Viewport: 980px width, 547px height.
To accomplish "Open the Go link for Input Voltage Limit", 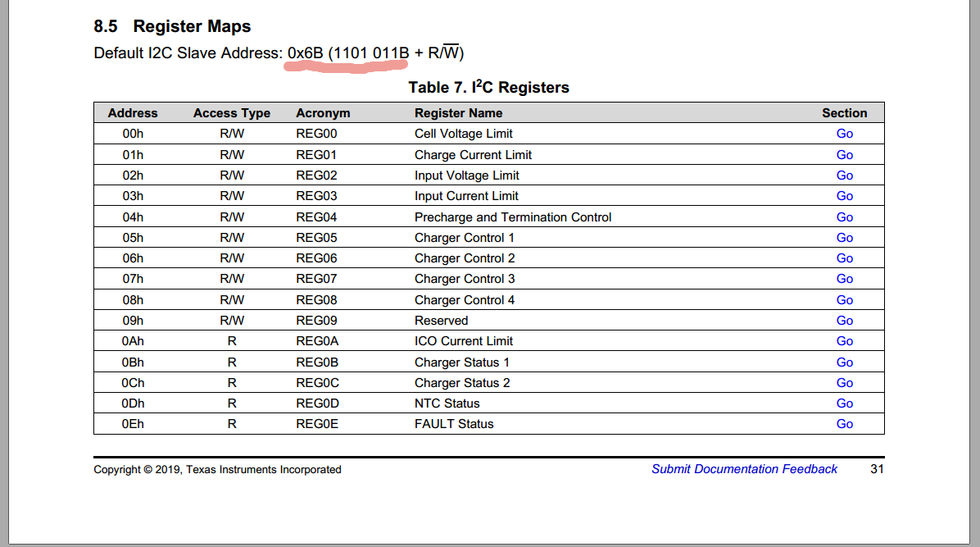I will (844, 175).
